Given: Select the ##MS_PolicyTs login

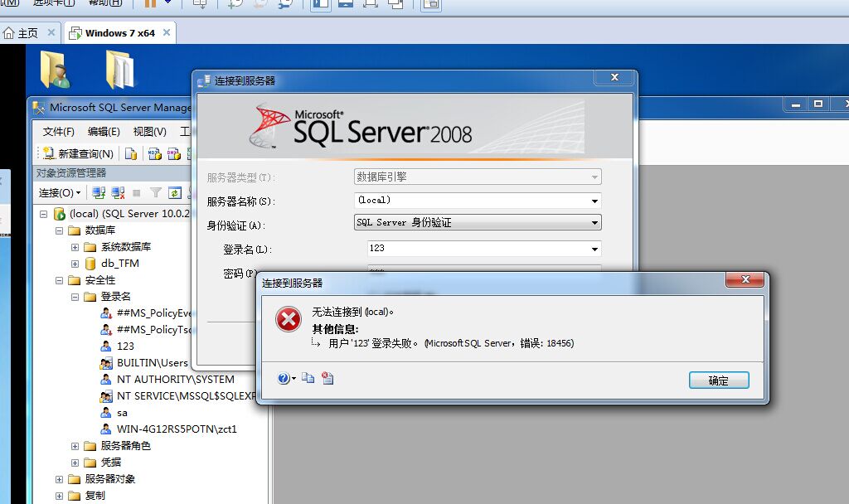Looking at the screenshot, I should pos(153,330).
